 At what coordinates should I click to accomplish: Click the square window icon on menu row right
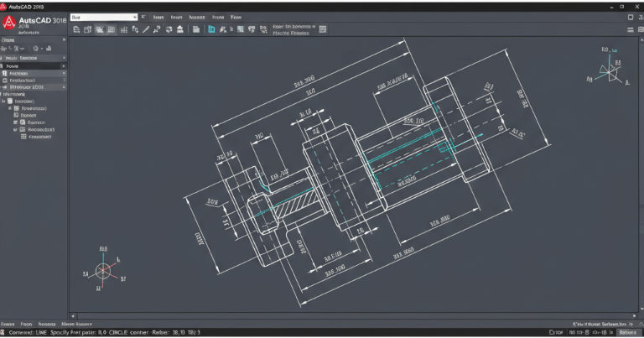point(631,18)
